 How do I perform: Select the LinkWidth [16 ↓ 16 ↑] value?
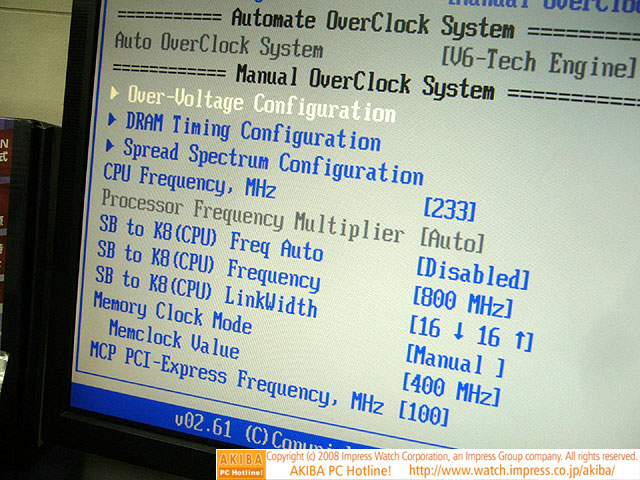470,332
